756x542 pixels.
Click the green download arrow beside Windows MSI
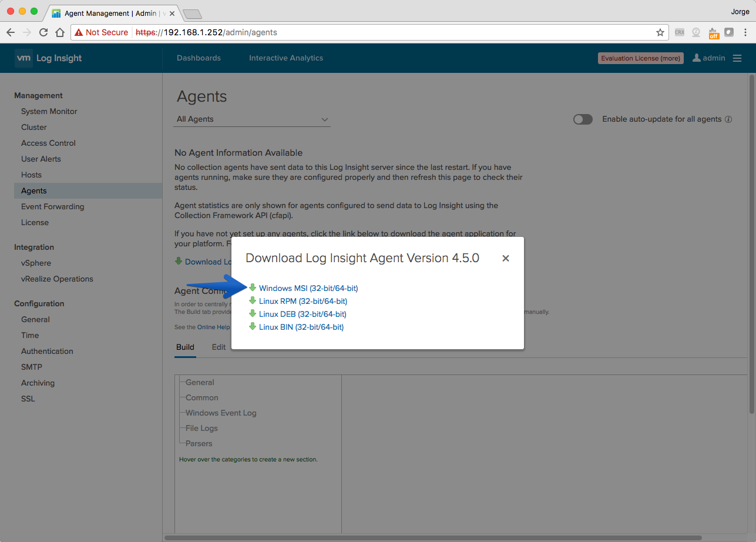tap(253, 287)
